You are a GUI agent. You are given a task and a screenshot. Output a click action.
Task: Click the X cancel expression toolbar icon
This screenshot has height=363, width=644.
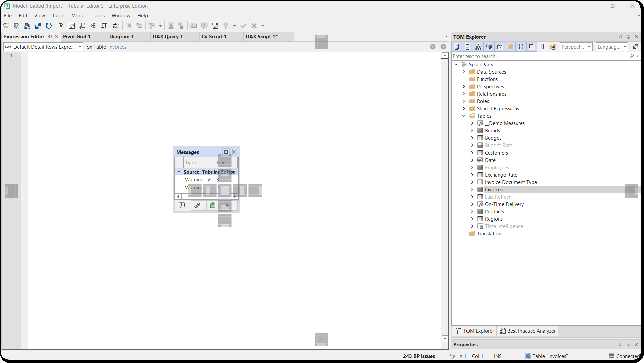254,26
